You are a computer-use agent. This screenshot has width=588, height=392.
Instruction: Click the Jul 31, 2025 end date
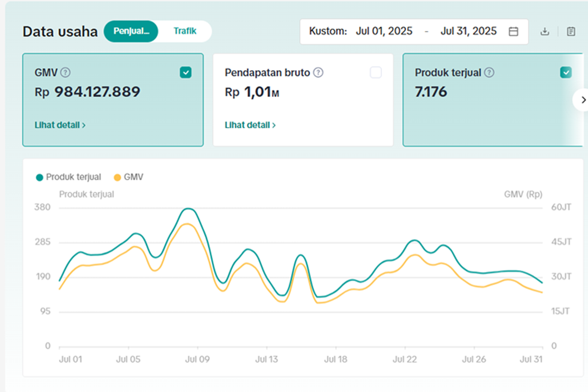tap(468, 31)
